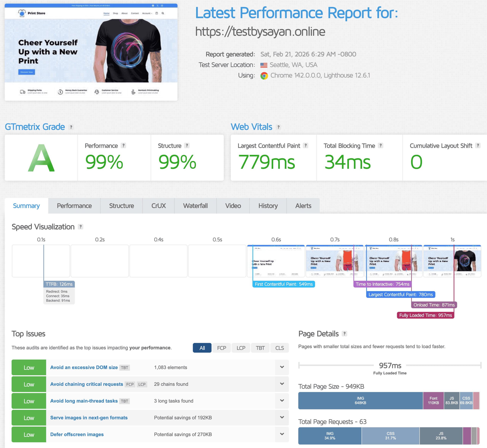Open the testbysayan.online report URL
The image size is (487, 448).
click(260, 32)
